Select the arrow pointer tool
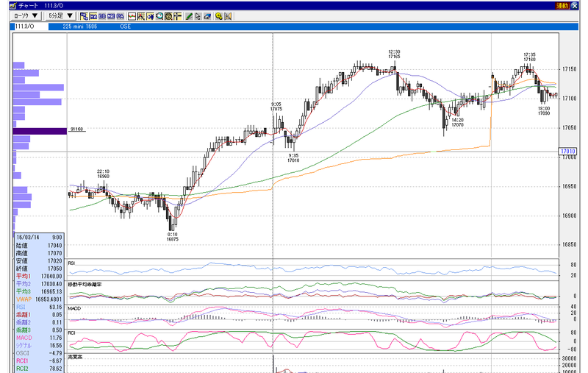This screenshot has height=373, width=588. [198, 16]
